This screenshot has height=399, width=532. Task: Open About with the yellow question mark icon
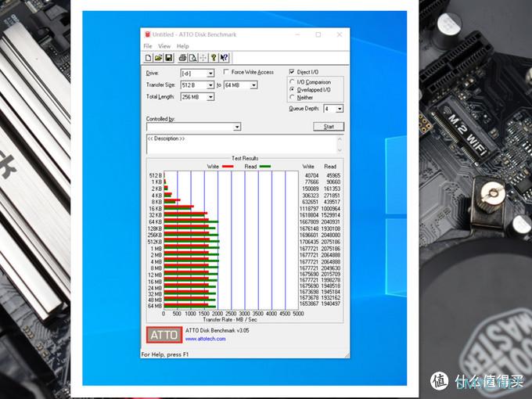click(x=214, y=58)
